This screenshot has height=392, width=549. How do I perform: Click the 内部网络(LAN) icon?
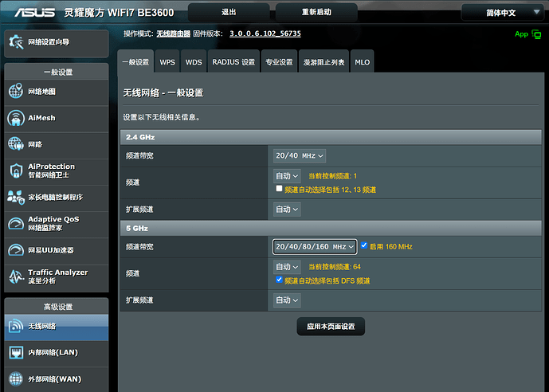16,352
